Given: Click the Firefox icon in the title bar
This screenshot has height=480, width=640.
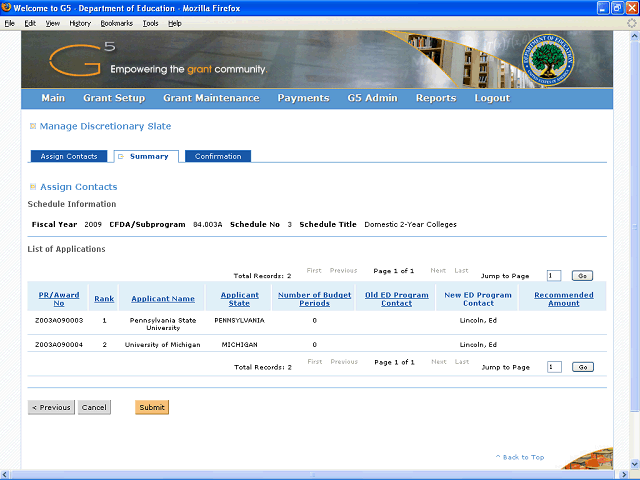Looking at the screenshot, I should pos(7,8).
